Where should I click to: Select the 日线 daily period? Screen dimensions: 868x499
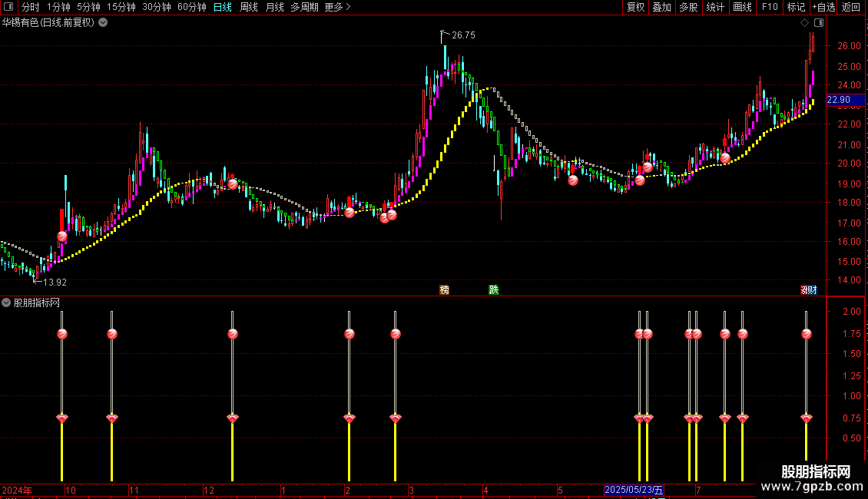point(223,7)
